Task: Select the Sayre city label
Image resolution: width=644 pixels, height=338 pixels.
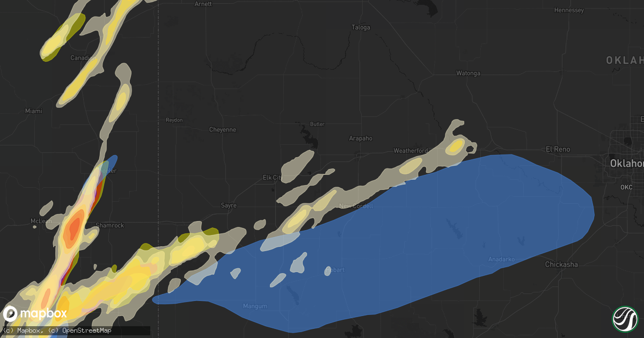Action: pos(229,205)
